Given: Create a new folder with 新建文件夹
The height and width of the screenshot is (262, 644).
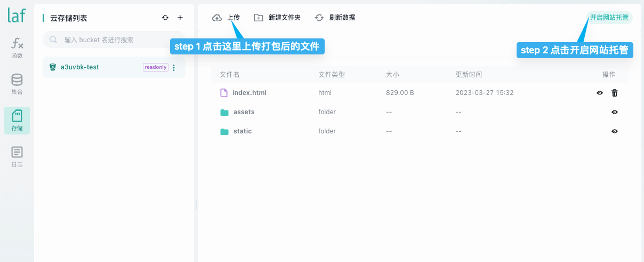Looking at the screenshot, I should coord(277,18).
